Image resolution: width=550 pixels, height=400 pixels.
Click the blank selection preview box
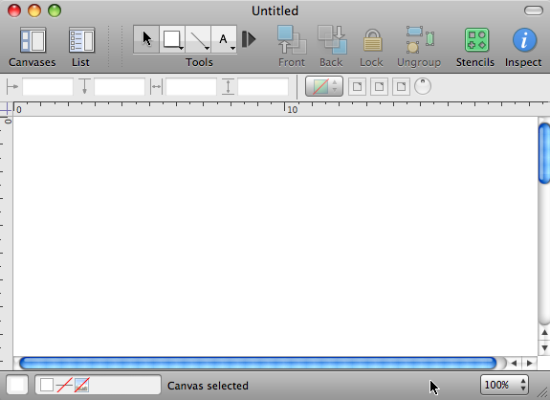[x=17, y=385]
